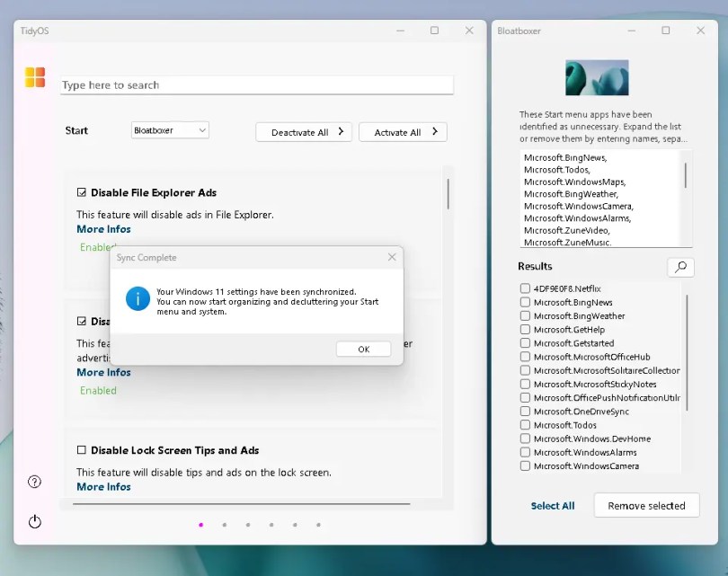Close the Bloatboxer window

point(701,31)
